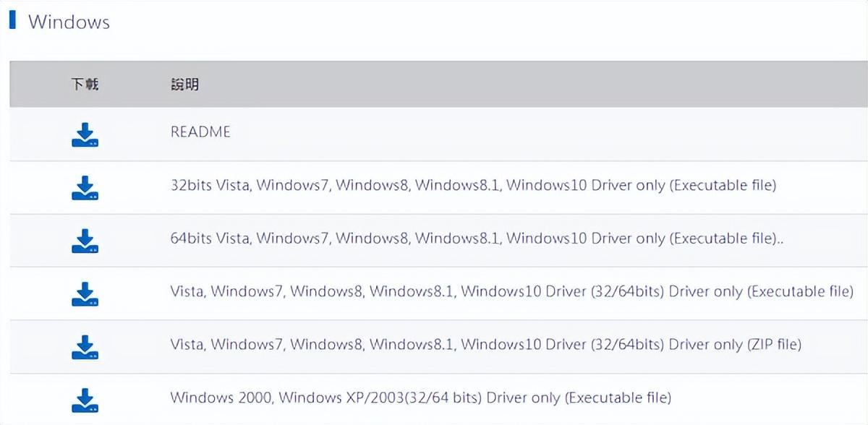Open the Vista 32/64bits ZIP file description

[485, 345]
